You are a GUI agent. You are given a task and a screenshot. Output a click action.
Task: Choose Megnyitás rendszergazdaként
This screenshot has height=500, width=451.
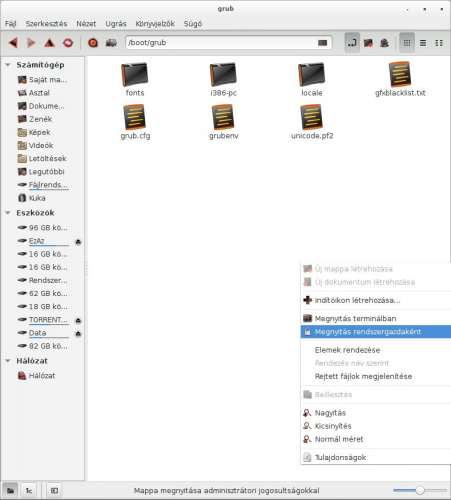(376, 332)
